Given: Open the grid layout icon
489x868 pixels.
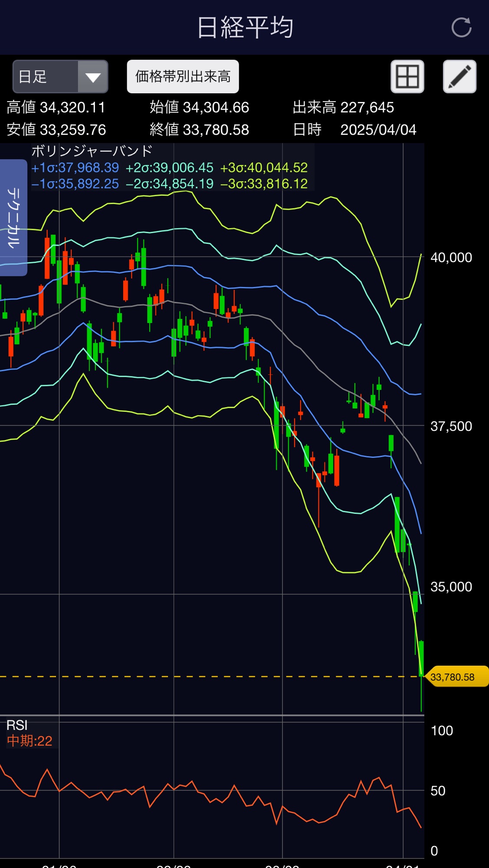Looking at the screenshot, I should pyautogui.click(x=407, y=77).
